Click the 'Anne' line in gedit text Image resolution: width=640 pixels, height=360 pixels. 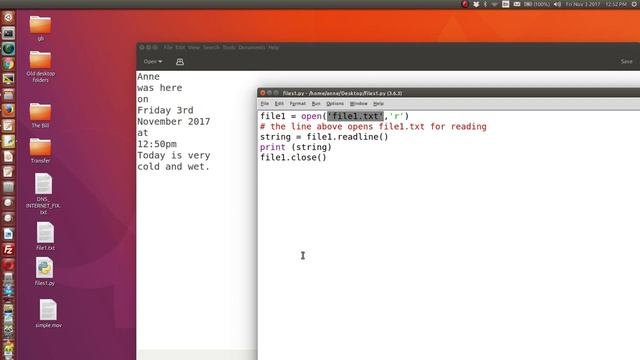click(x=149, y=77)
